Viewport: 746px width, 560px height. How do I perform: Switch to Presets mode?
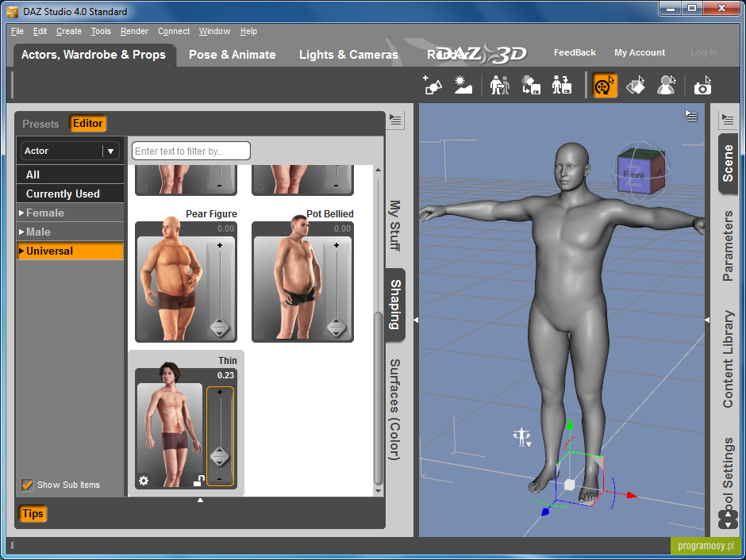[40, 124]
